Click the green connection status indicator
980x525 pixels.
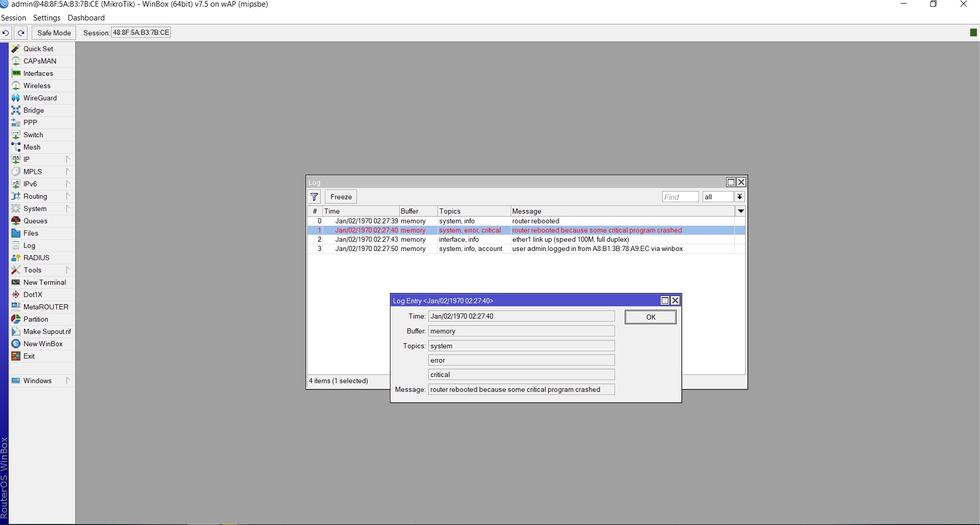tap(973, 33)
